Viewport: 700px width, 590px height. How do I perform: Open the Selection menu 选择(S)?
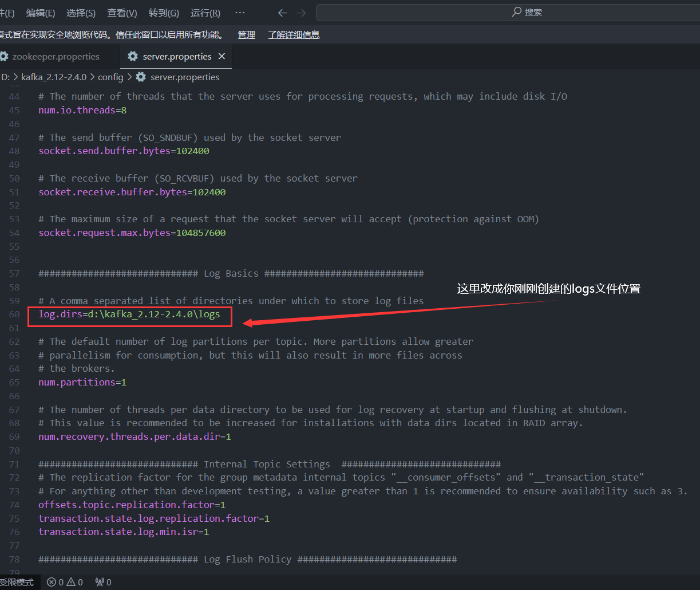coord(81,13)
